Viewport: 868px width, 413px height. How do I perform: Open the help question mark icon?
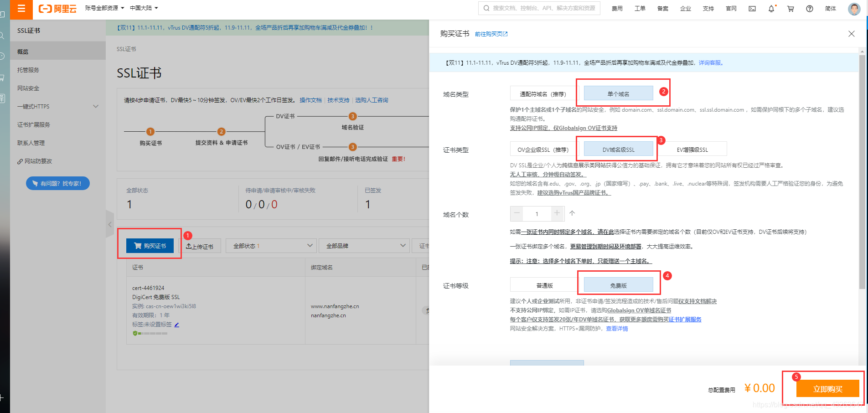point(810,9)
